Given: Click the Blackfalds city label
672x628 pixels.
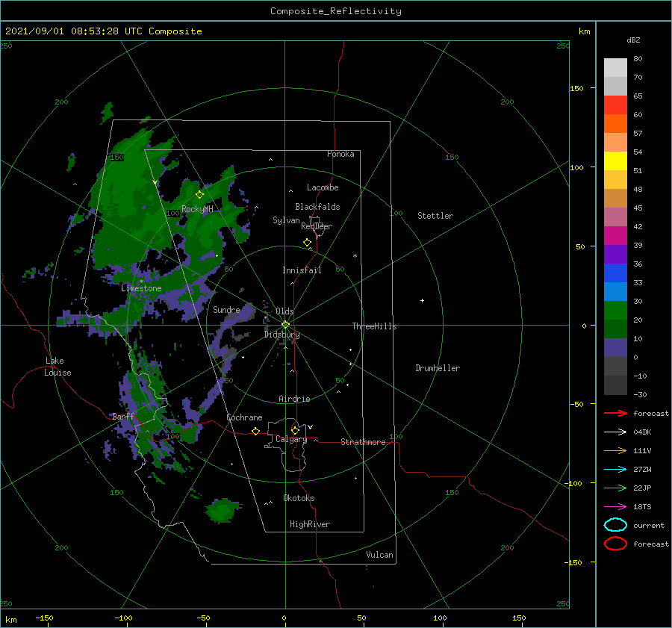Looking at the screenshot, I should point(317,207).
